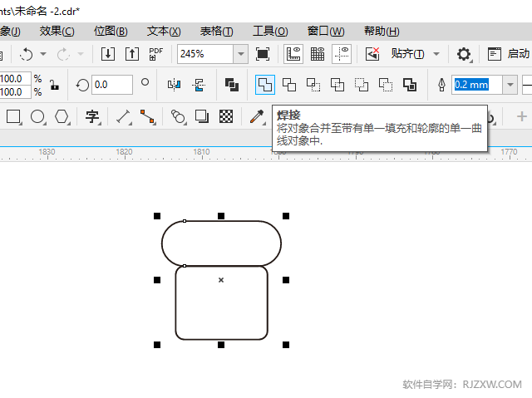
Task: Click the upper scale factor 100.0 field
Action: tap(15, 79)
